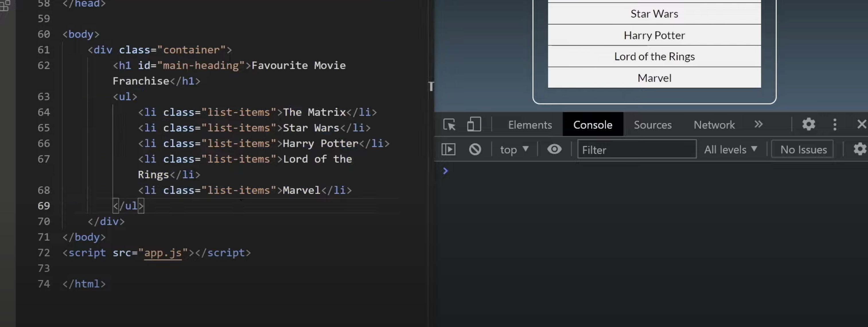Open the app.js link in script tag

(x=163, y=253)
